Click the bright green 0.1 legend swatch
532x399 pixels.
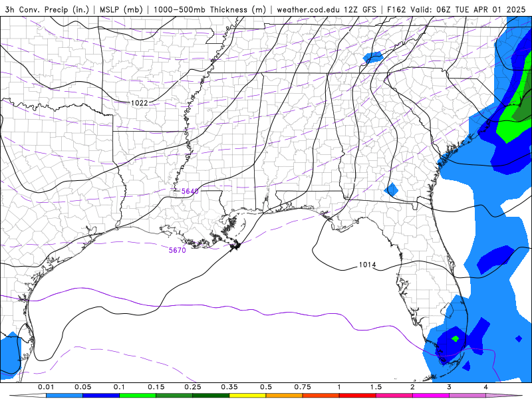138,396
